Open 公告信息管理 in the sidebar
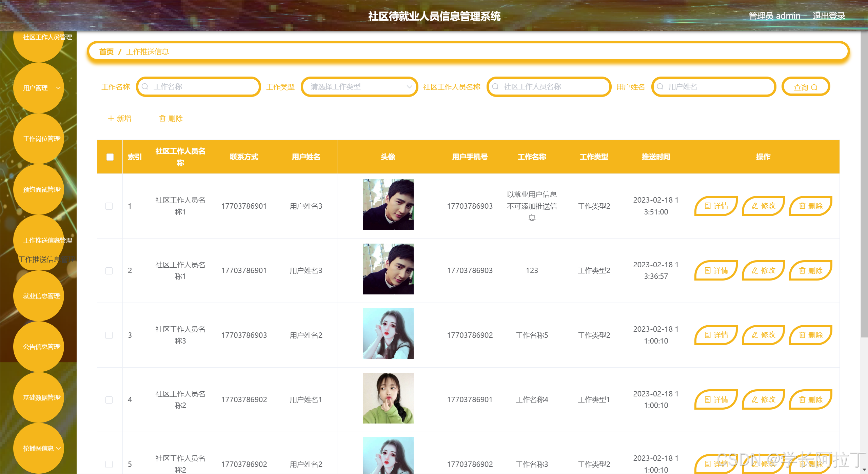Screen dimensions: 868x474 [41, 347]
